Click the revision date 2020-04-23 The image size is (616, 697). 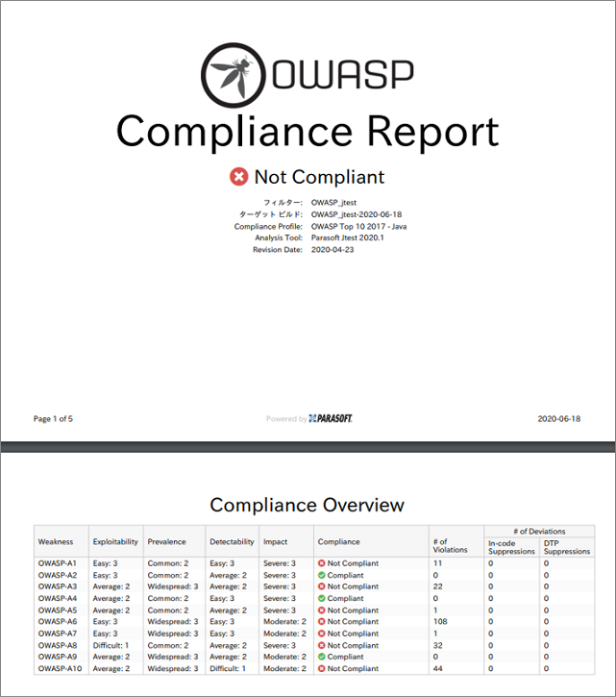click(333, 250)
